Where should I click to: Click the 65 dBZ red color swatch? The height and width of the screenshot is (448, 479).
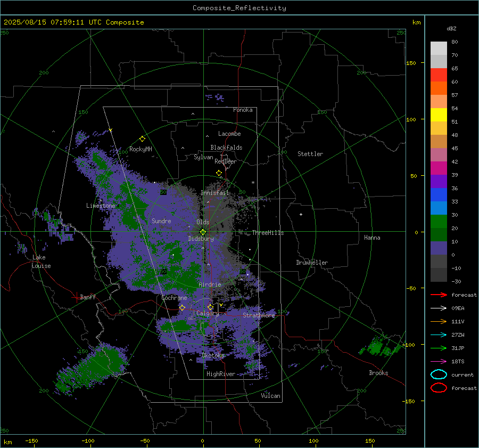(x=439, y=75)
